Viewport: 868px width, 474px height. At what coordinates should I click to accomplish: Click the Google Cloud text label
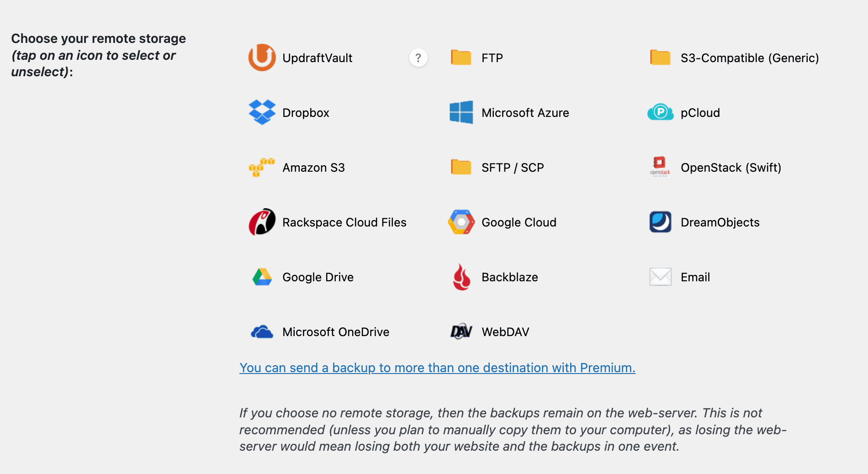click(519, 222)
